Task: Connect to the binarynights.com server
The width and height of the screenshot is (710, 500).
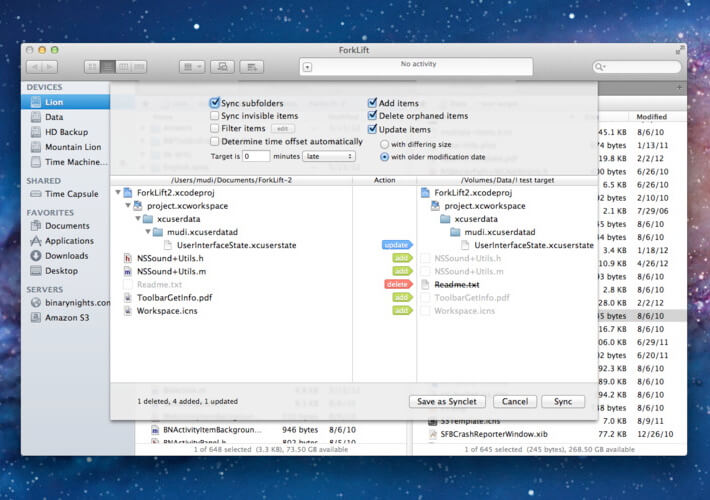Action: click(65, 303)
